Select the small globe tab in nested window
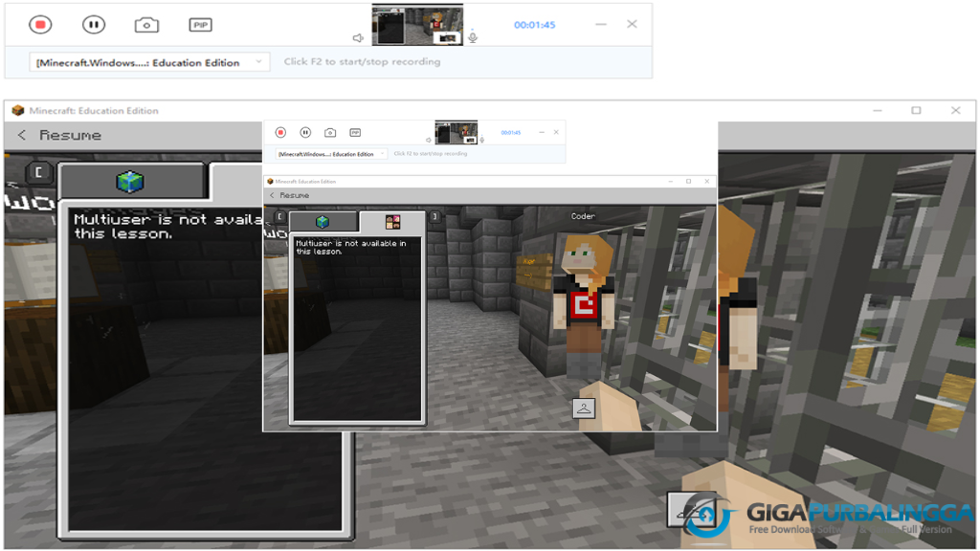 (x=323, y=222)
